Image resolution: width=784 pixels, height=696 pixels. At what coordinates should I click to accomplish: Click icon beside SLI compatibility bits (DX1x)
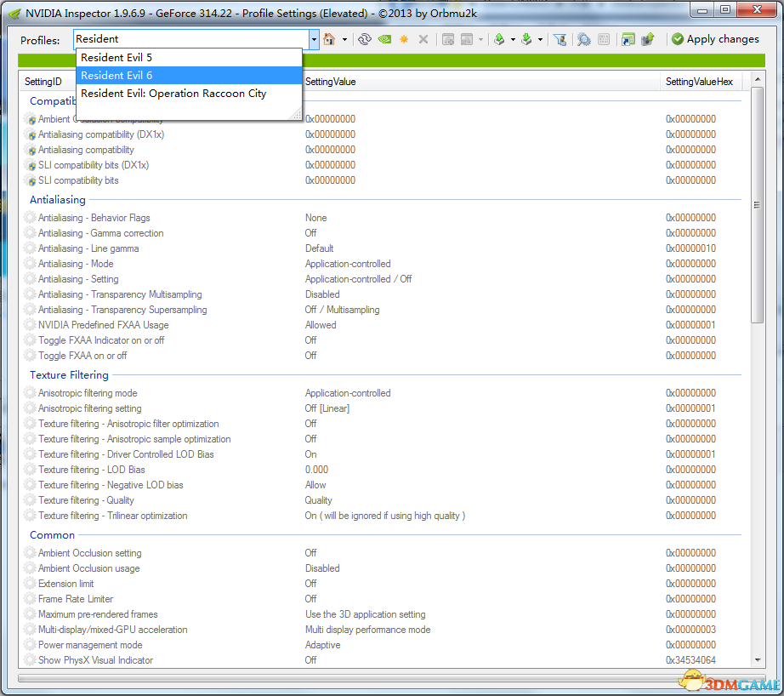pyautogui.click(x=31, y=165)
